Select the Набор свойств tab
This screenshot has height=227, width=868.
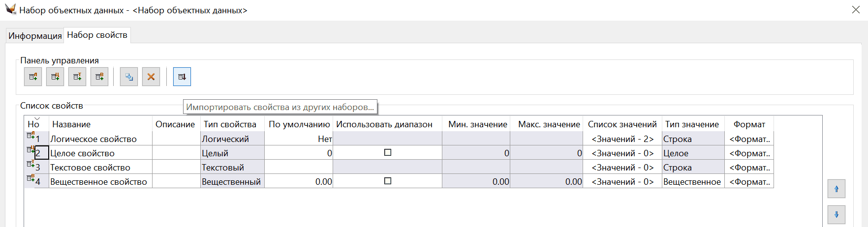pos(97,35)
